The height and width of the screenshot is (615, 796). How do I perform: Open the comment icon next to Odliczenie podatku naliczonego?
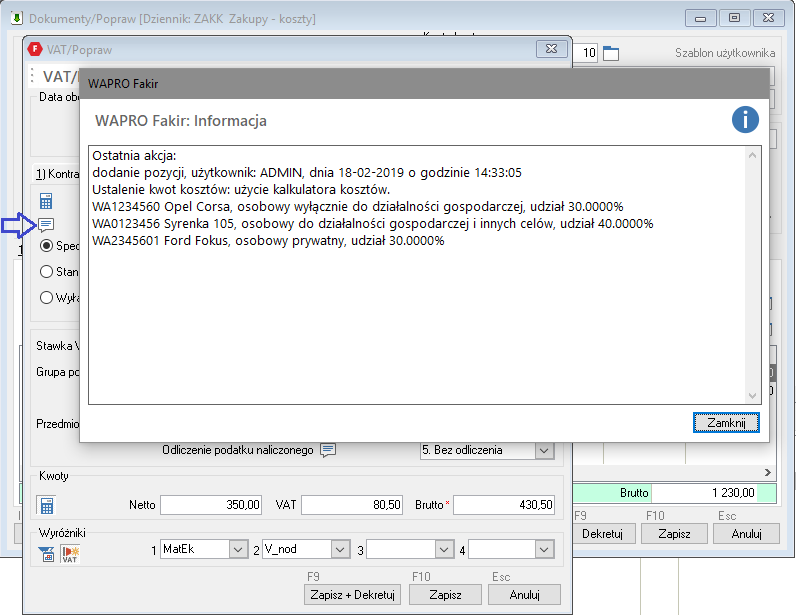point(328,450)
